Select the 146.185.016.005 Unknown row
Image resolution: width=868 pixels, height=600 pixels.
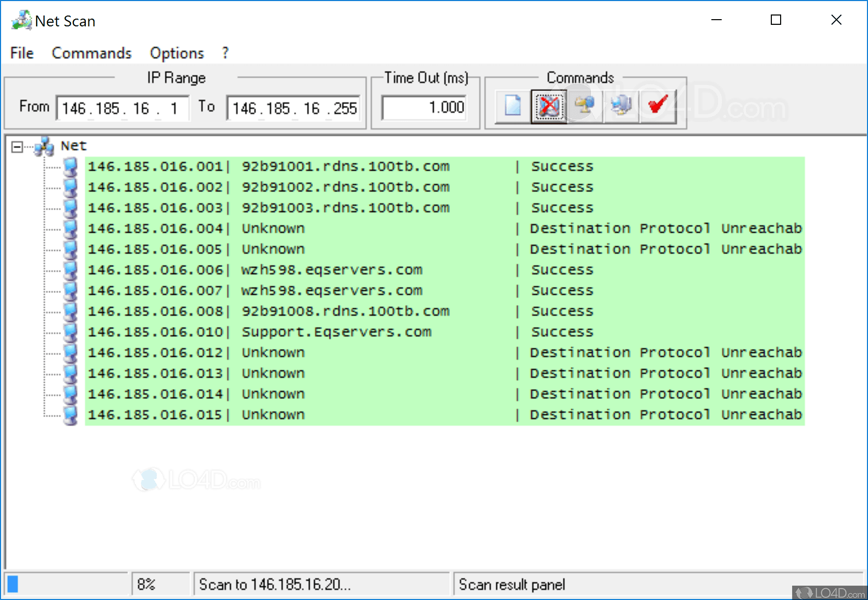445,249
